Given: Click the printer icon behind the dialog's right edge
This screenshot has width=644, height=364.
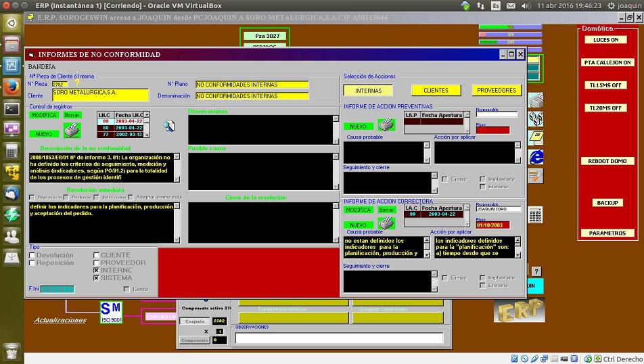Looking at the screenshot, I should coord(536,100).
